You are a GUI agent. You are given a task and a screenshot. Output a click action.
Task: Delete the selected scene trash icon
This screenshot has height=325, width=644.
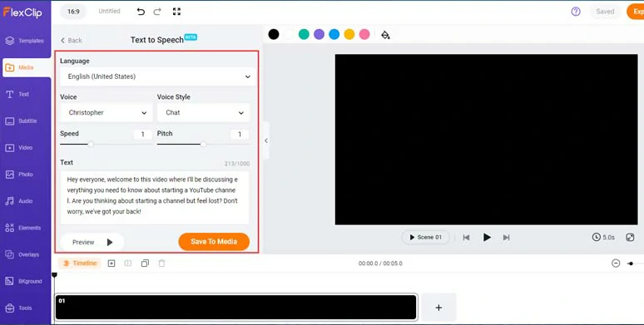coord(161,263)
